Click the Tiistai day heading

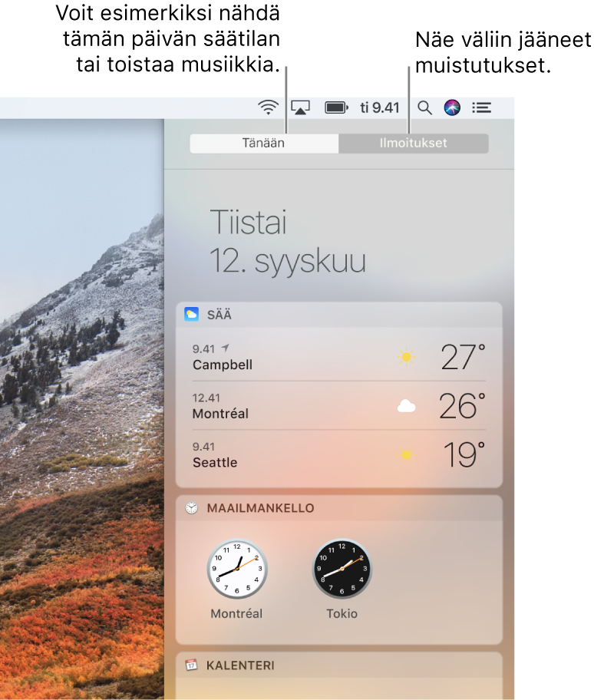click(x=248, y=222)
